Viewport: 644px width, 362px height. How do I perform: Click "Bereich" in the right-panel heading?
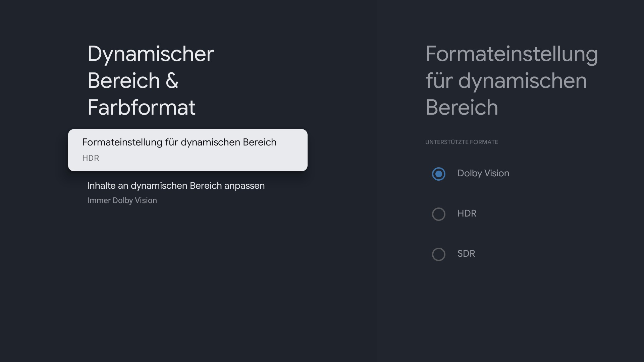[462, 108]
